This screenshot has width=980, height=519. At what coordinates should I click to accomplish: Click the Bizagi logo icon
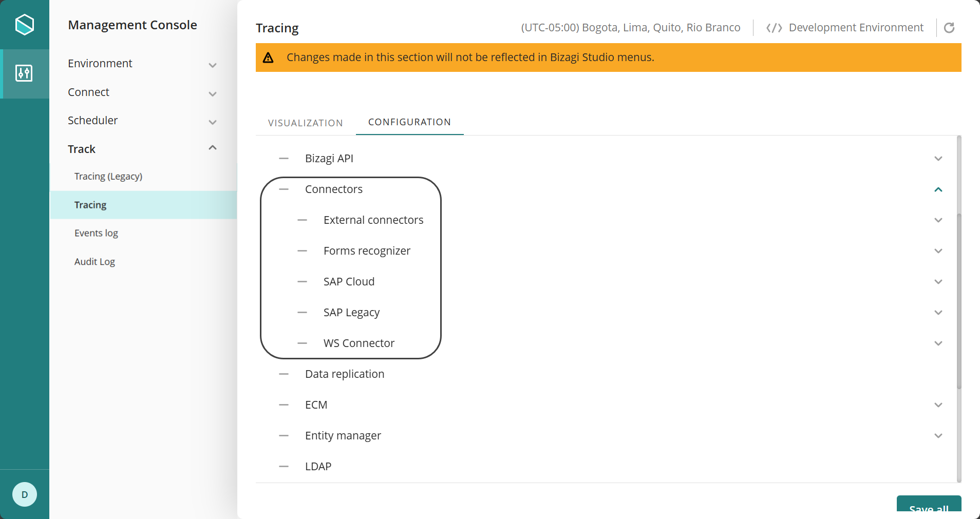pos(24,25)
